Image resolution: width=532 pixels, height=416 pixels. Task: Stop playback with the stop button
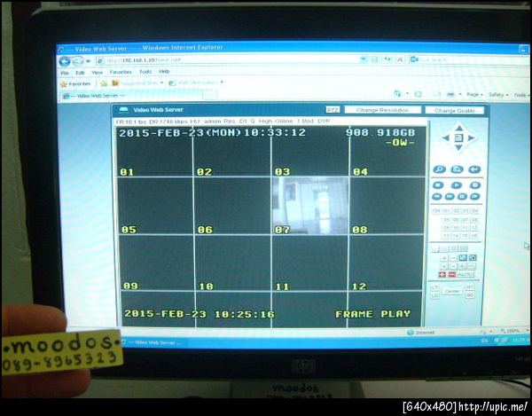[x=438, y=185]
